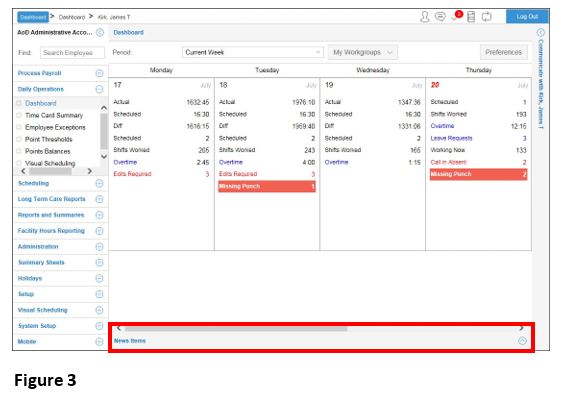Click the Log Out button
This screenshot has width=561, height=396.
[x=527, y=16]
